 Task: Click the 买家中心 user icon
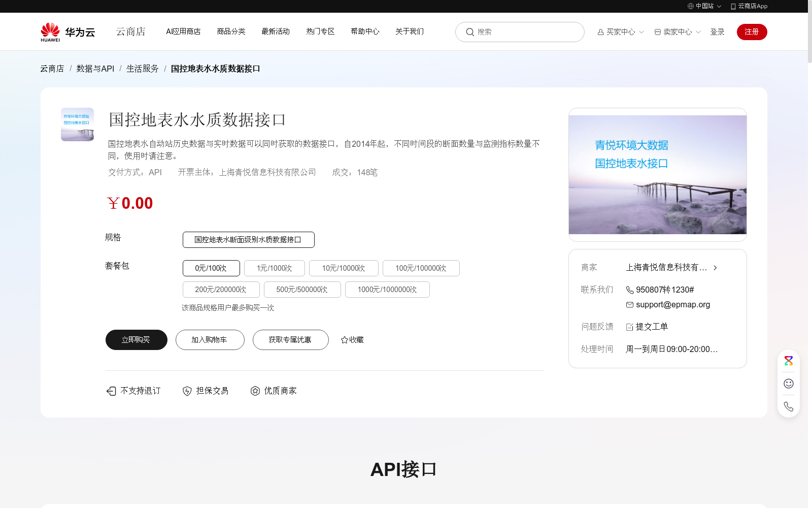point(601,32)
